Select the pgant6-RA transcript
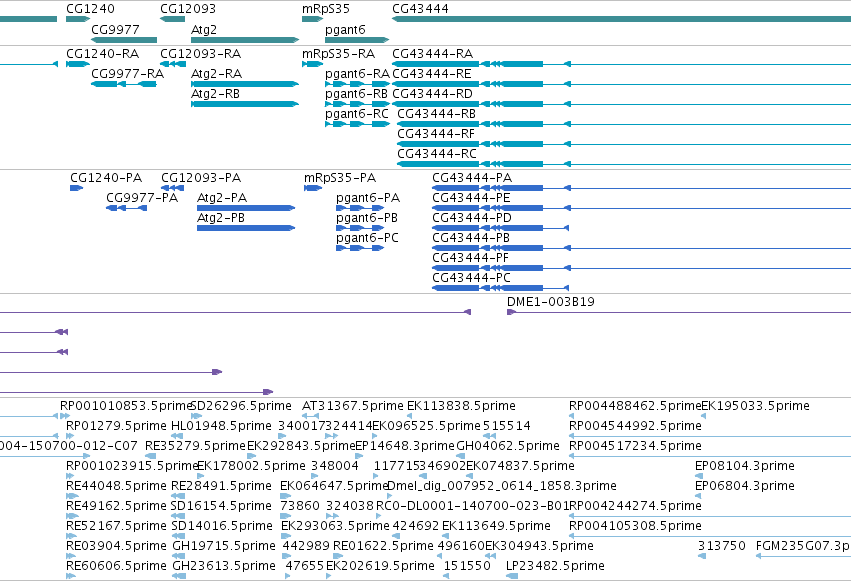This screenshot has width=851, height=581. pos(357,74)
